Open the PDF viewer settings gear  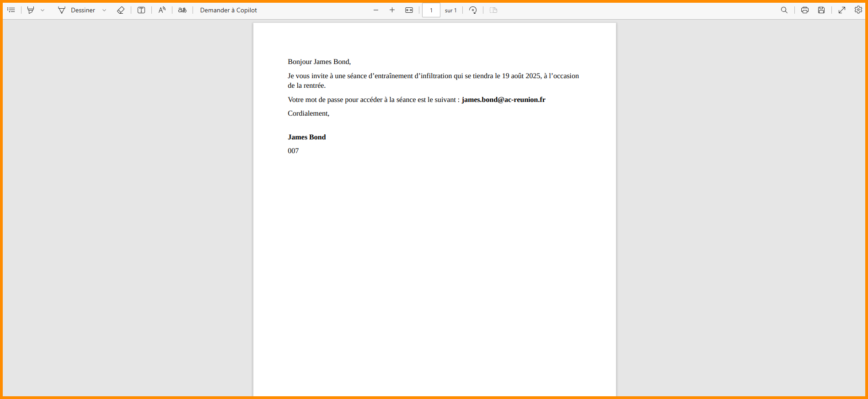click(x=858, y=10)
